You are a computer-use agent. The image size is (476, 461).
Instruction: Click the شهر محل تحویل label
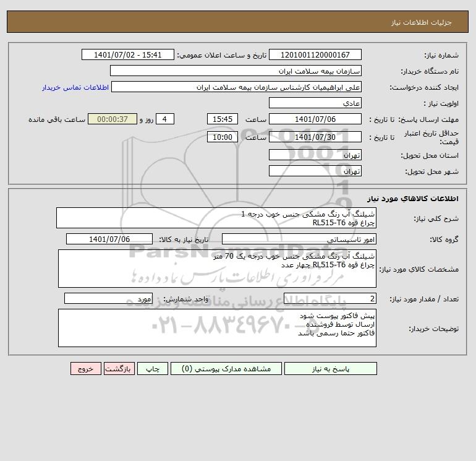pos(432,171)
